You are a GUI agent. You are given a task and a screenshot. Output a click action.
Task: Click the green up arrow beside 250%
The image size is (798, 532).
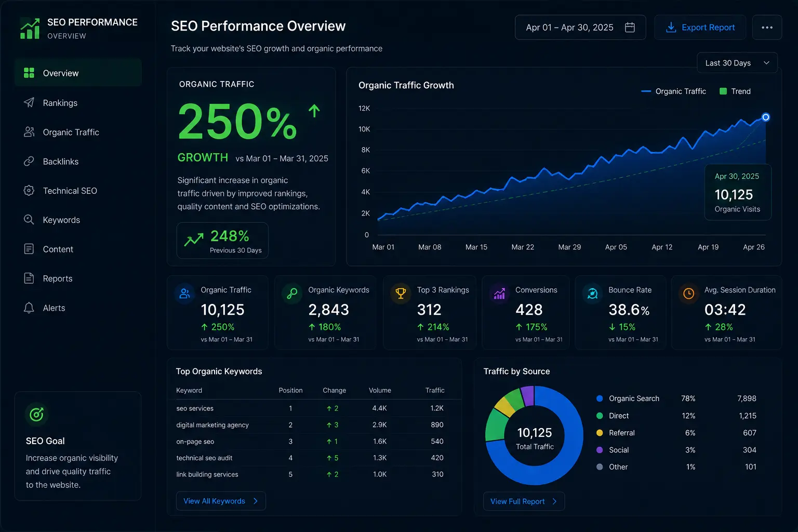point(314,111)
